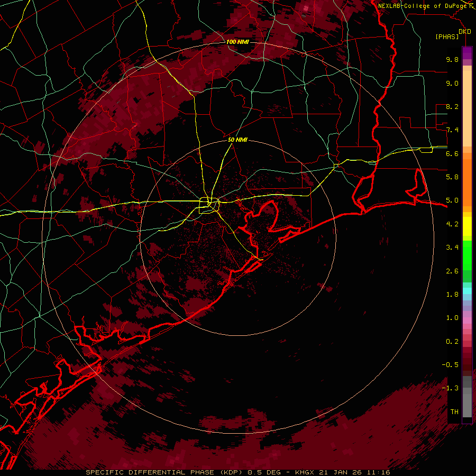Viewport: 476px width, 476px height.
Task: Click the 0.2 scale value
Action: (452, 341)
